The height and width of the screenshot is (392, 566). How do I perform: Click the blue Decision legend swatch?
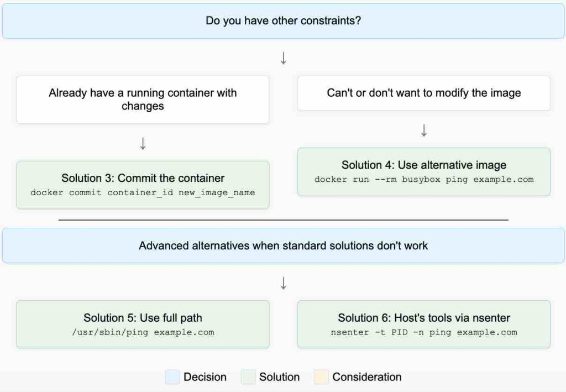172,377
